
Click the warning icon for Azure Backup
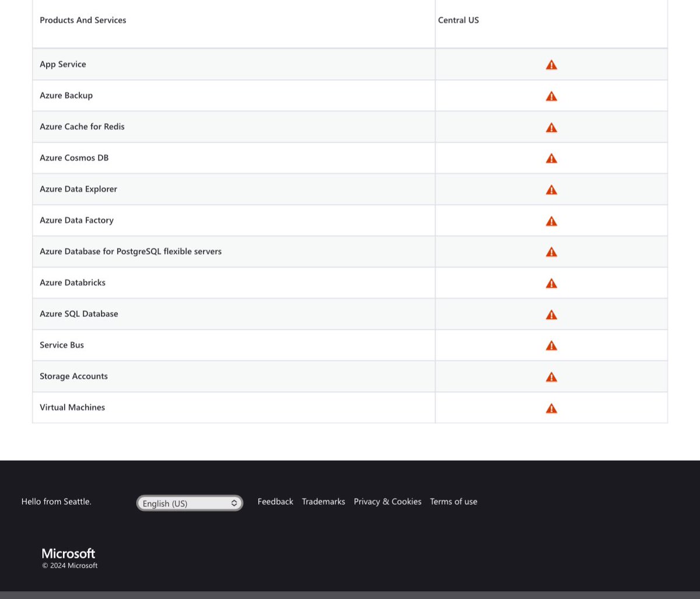tap(551, 96)
